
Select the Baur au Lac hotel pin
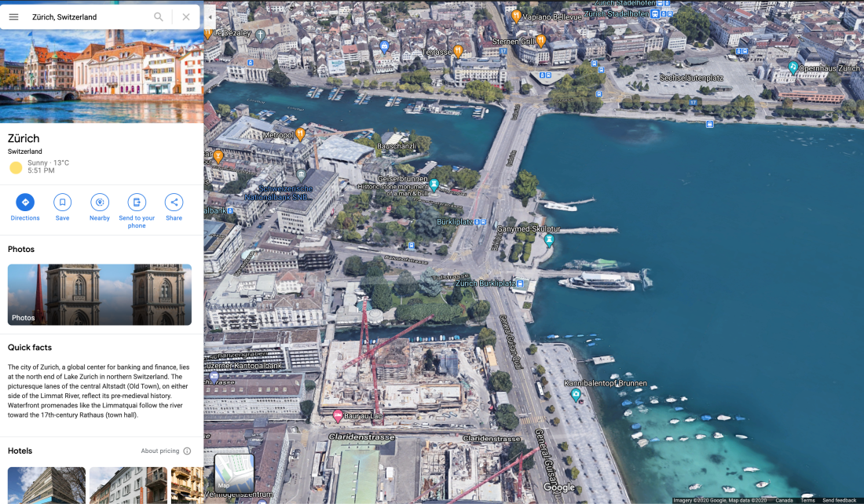click(x=338, y=416)
